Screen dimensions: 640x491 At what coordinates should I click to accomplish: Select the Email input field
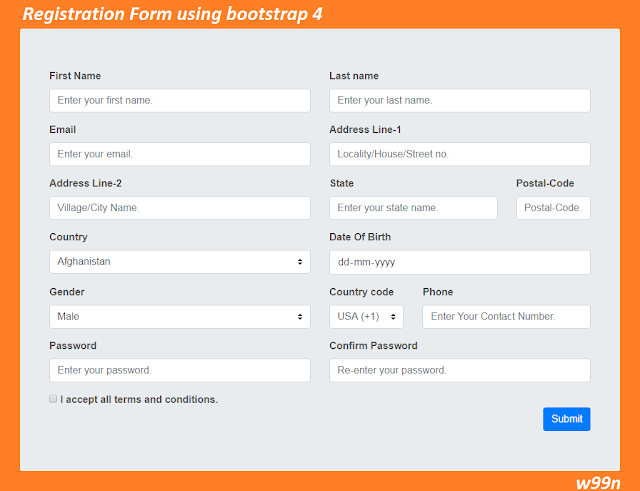coord(180,154)
